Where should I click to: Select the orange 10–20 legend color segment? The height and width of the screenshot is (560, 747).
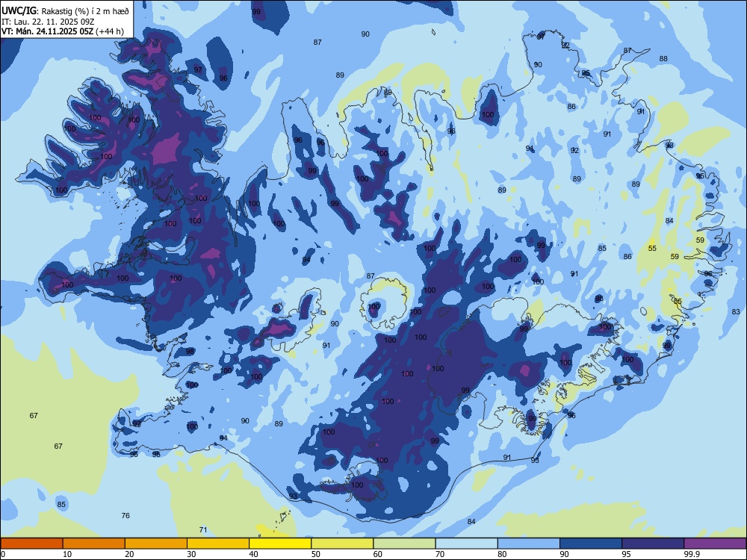tap(94, 544)
